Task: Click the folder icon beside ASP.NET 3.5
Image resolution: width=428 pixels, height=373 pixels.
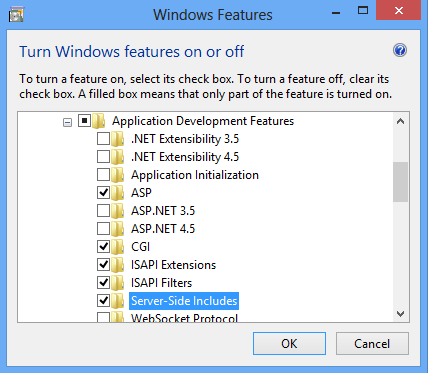Action: pos(117,211)
